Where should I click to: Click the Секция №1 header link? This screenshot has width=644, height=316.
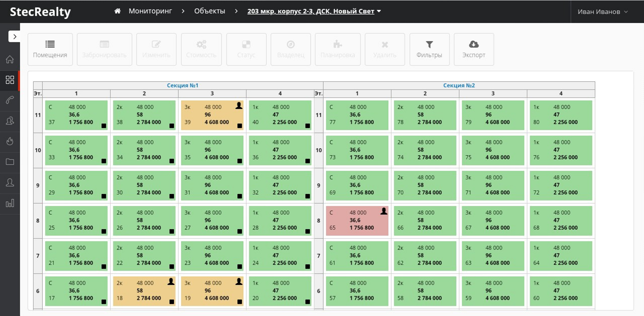182,85
